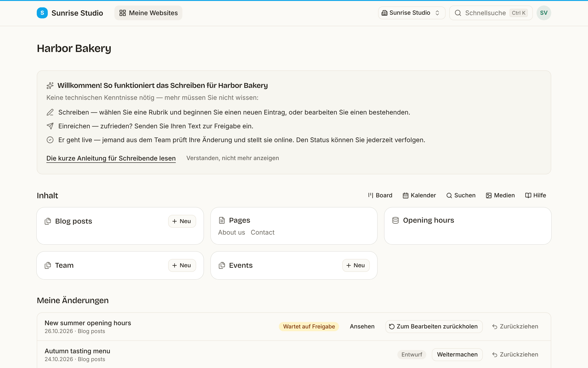Image resolution: width=588 pixels, height=368 pixels.
Task: Focus the Schnellsuche search field
Action: point(491,13)
